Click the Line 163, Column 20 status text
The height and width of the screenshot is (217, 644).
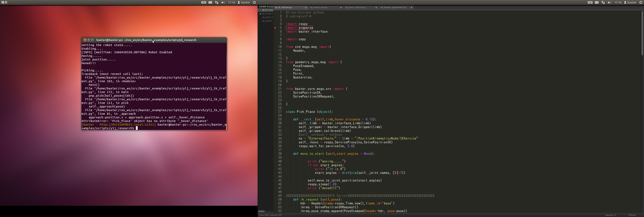click(270, 215)
